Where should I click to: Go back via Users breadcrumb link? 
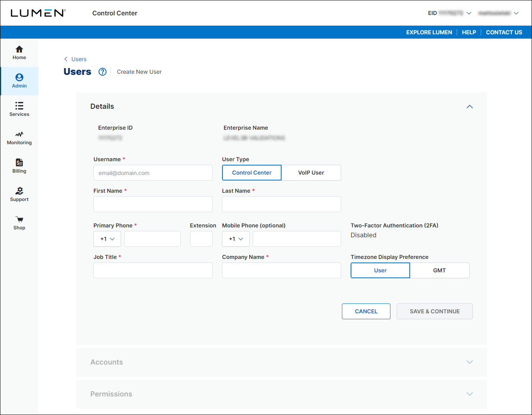pos(79,59)
